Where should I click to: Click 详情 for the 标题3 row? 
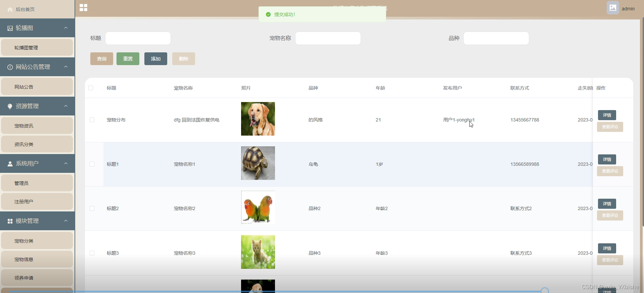pyautogui.click(x=607, y=248)
